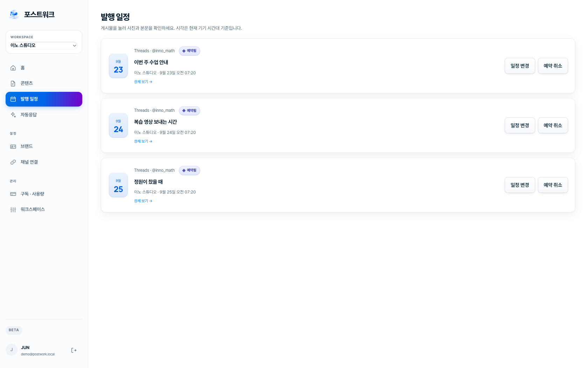Open the 채널 연결 menu item
The width and height of the screenshot is (588, 368).
pos(44,162)
